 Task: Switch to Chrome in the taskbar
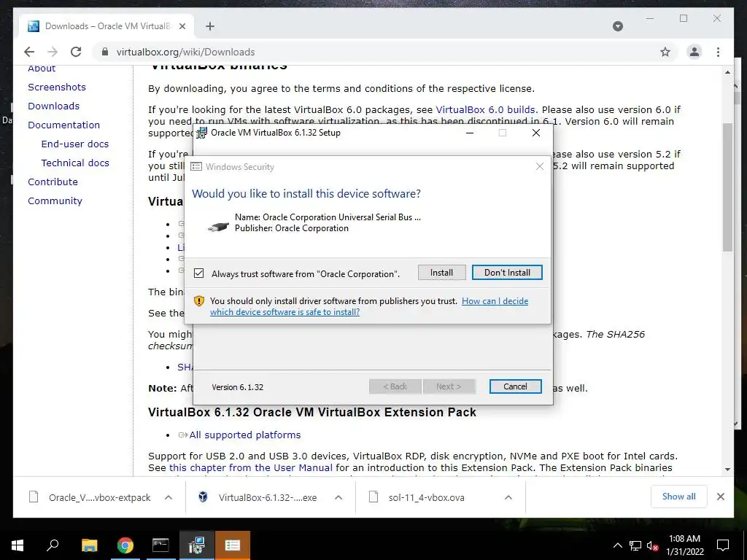click(x=125, y=545)
